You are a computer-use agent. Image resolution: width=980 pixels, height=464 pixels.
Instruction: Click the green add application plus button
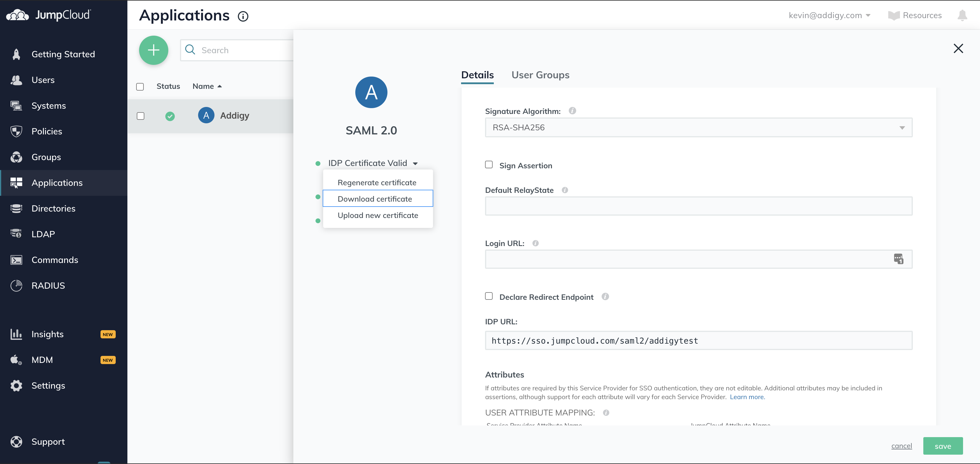[x=154, y=50]
